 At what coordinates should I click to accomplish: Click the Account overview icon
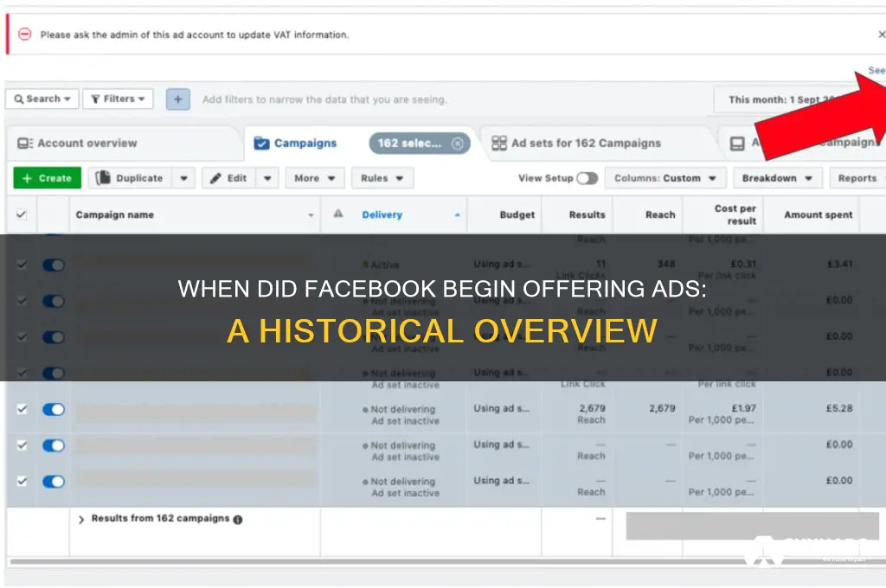click(x=25, y=144)
